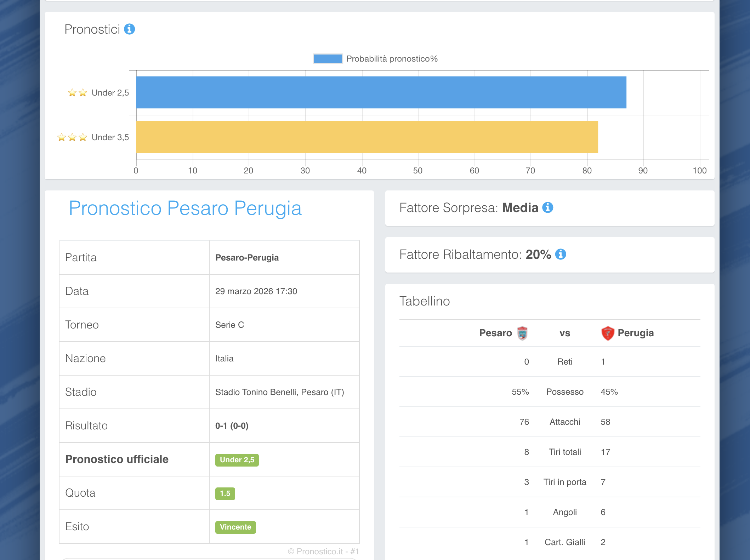Click the Vincente esito badge
The height and width of the screenshot is (560, 750).
pos(235,527)
